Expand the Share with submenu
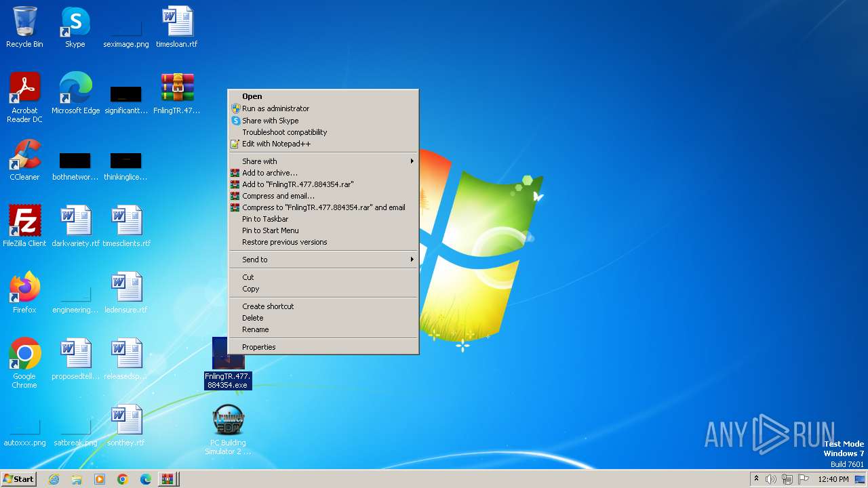 pyautogui.click(x=323, y=161)
